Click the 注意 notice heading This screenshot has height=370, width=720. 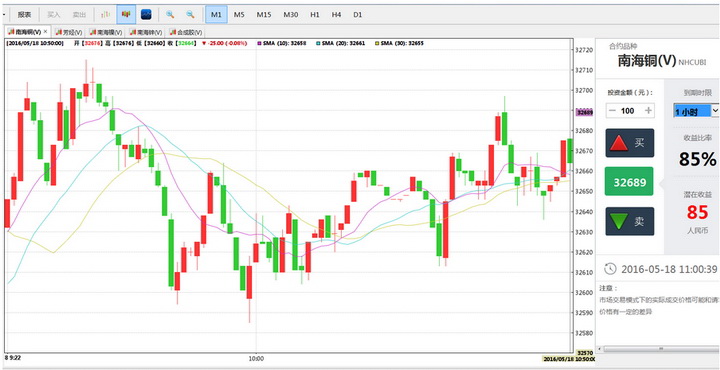(x=608, y=288)
